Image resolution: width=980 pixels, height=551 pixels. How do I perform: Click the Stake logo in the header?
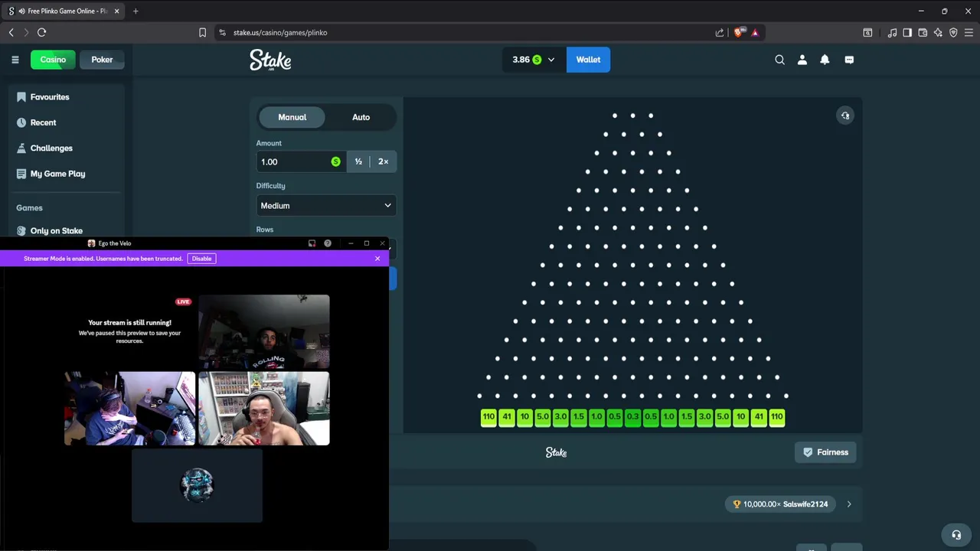click(270, 60)
